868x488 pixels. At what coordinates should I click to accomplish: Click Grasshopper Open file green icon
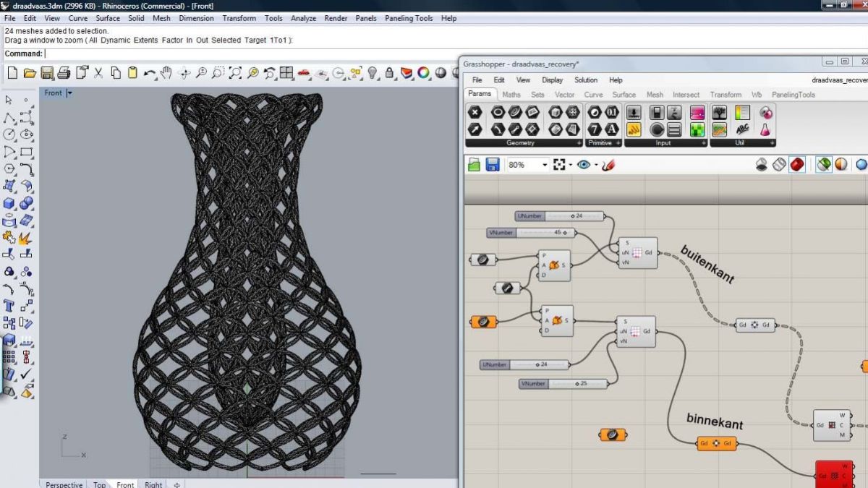click(x=475, y=165)
